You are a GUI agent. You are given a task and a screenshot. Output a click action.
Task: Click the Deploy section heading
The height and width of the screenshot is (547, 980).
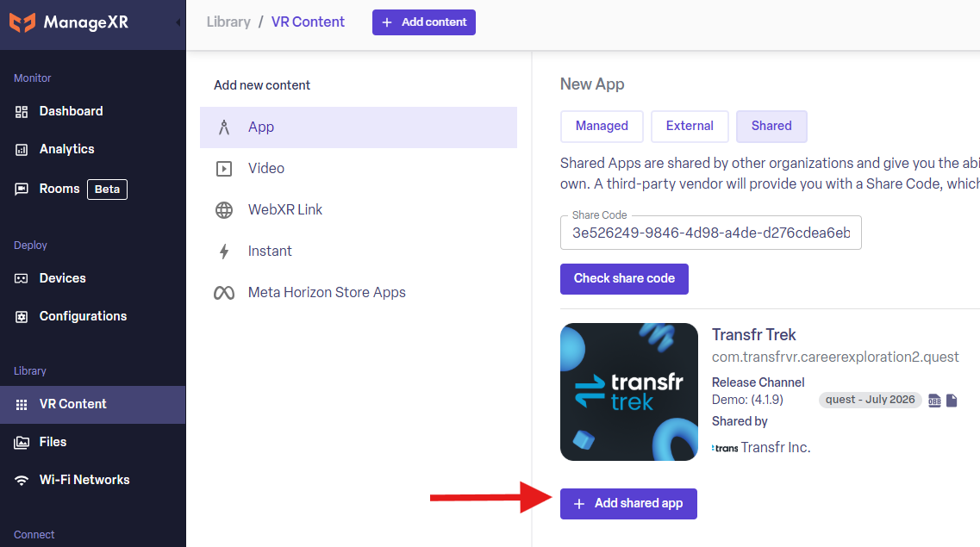[31, 246]
